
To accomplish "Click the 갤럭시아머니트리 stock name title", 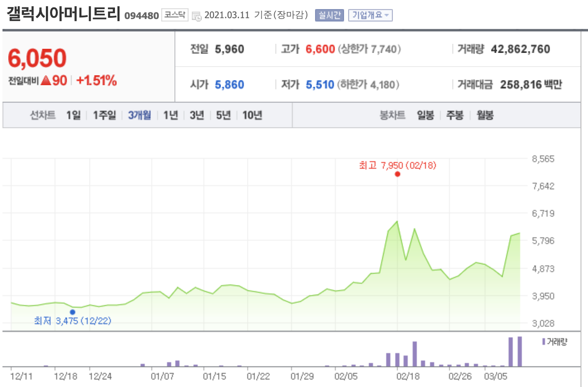I will pos(64,14).
